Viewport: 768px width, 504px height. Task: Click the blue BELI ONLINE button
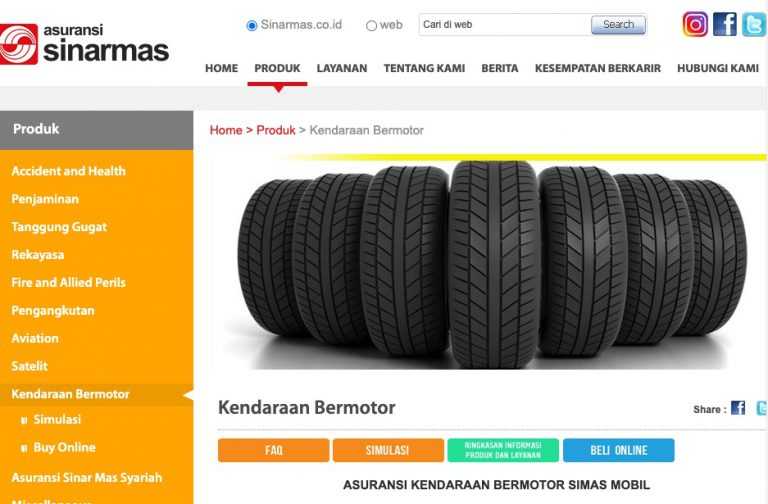619,450
